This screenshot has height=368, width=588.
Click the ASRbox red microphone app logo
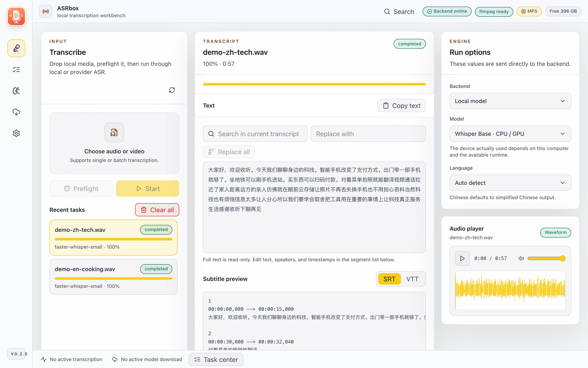click(16, 16)
